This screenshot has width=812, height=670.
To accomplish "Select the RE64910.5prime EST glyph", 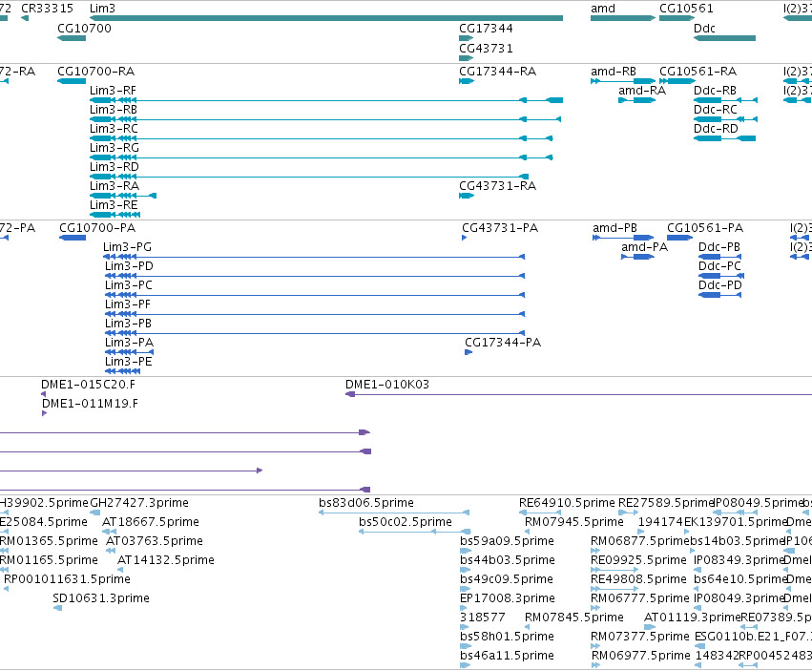I will point(540,513).
